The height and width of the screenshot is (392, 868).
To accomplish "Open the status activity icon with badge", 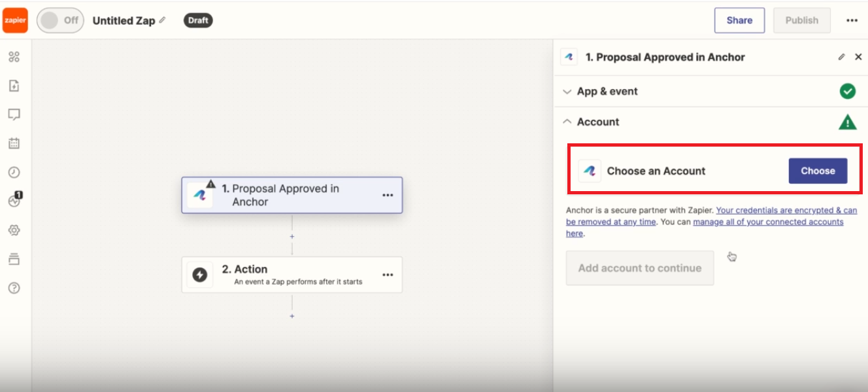I will tap(15, 200).
